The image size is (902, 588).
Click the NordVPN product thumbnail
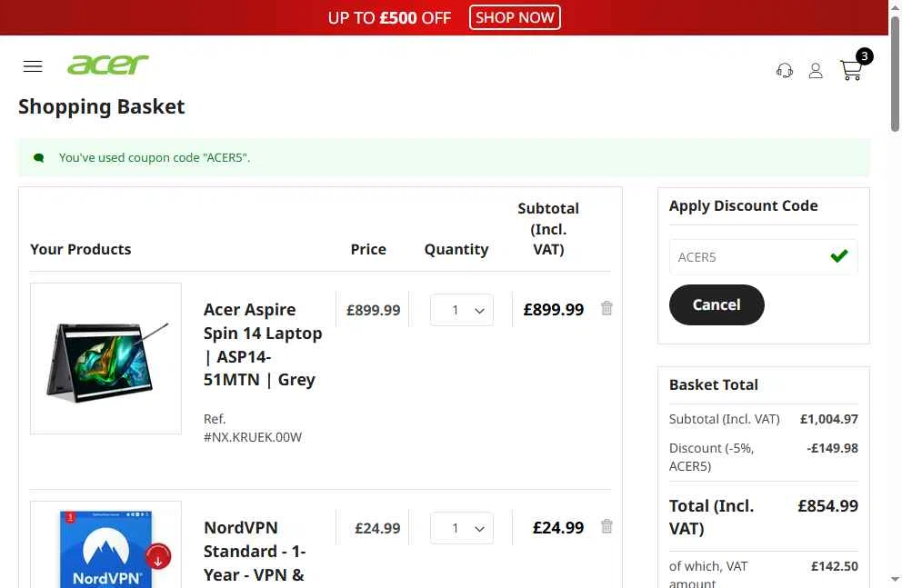(105, 545)
